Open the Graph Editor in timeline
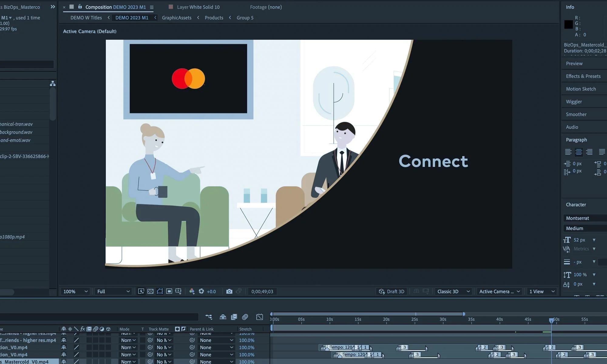 259,317
